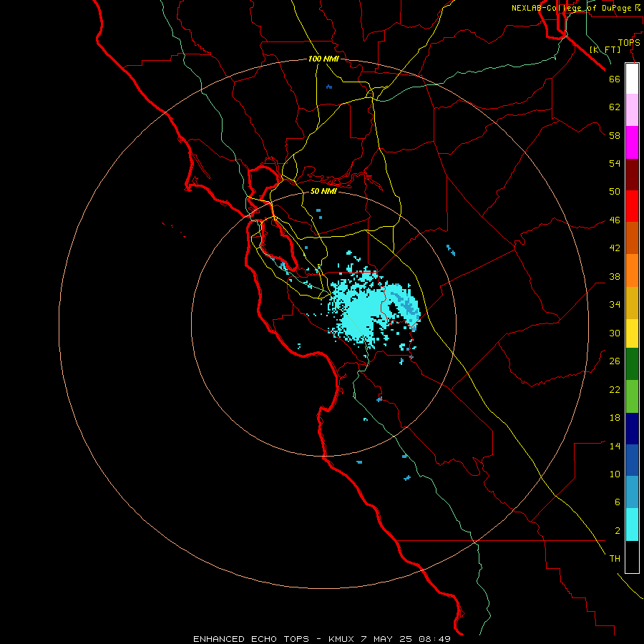The width and height of the screenshot is (644, 644).
Task: Click the '18' legend value
Action: 615,418
